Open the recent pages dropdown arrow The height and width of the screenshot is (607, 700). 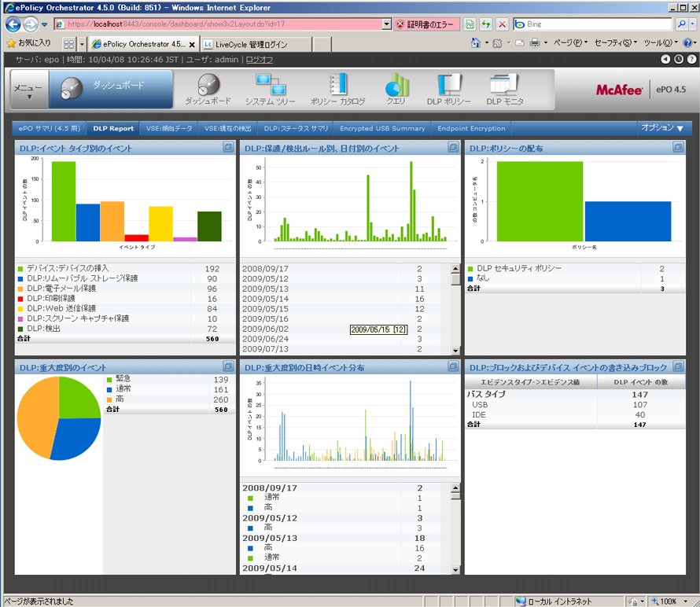pyautogui.click(x=44, y=24)
